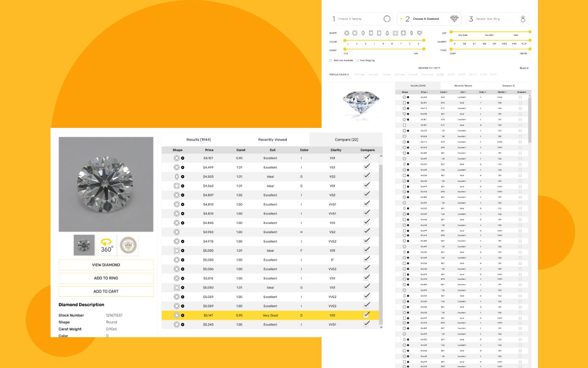Open Recently Viewed tab in front panel
Viewport: 588px width, 368px height.
[x=272, y=139]
